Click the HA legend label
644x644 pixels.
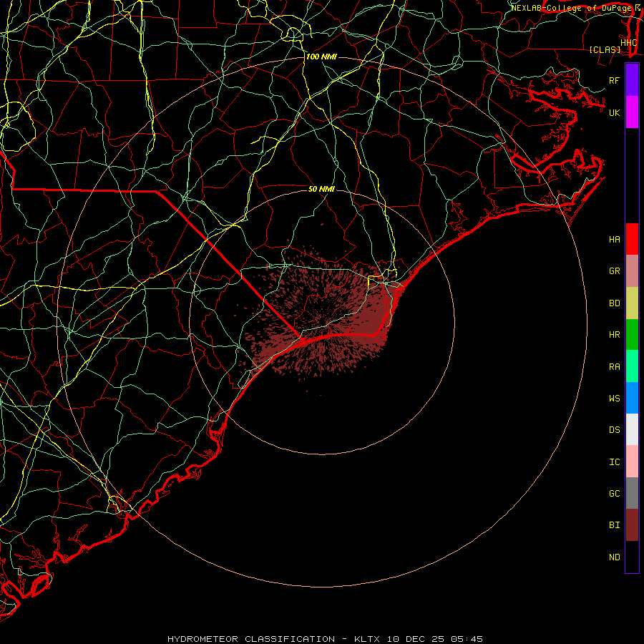pyautogui.click(x=615, y=240)
